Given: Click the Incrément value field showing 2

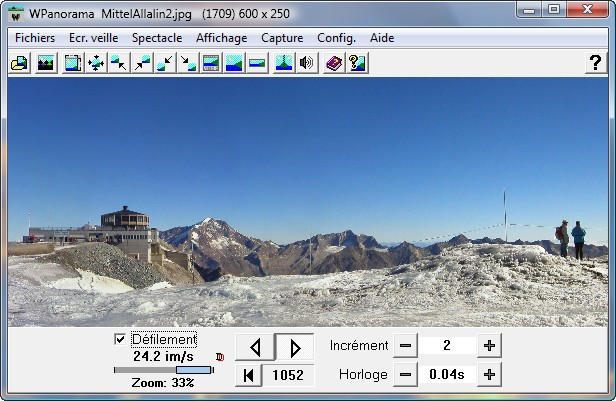Looking at the screenshot, I should click(447, 346).
